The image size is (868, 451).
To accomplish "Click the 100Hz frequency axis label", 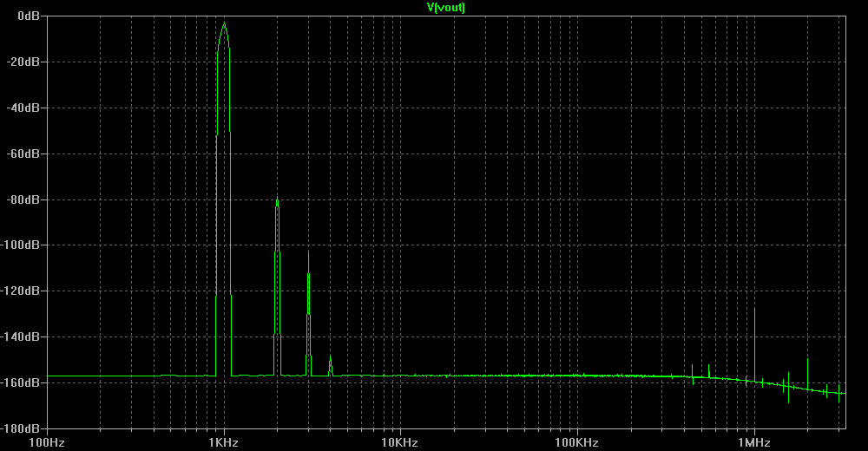I will click(x=47, y=442).
